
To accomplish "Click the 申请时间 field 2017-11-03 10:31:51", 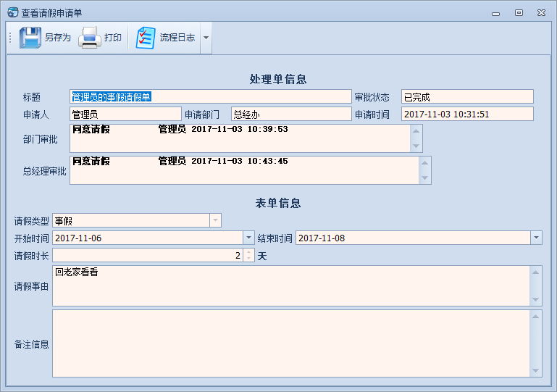I will [x=467, y=114].
